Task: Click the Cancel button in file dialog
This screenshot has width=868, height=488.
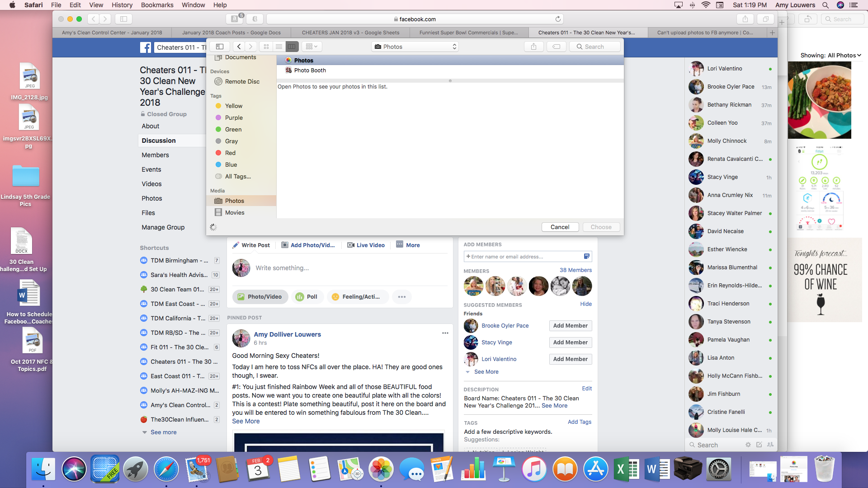Action: pos(560,227)
